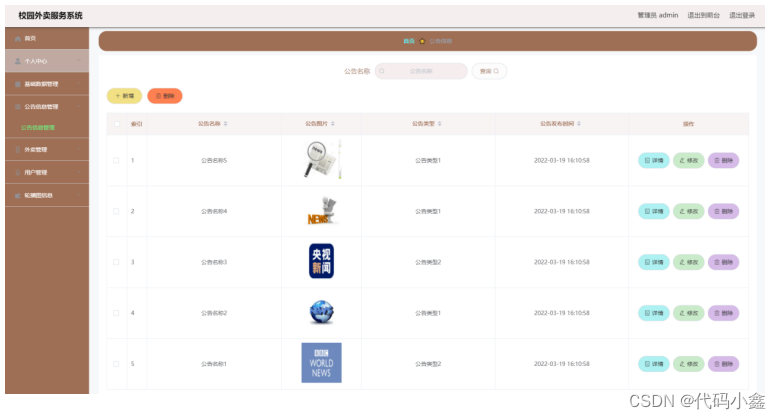Screen dimensions: 781x419
Task: Click 修改 for 公告名称2 row
Action: [688, 313]
